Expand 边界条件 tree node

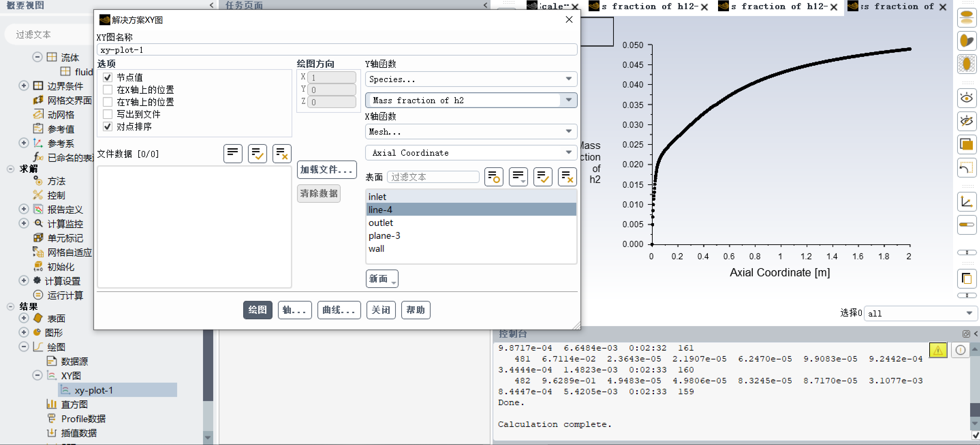click(x=24, y=86)
